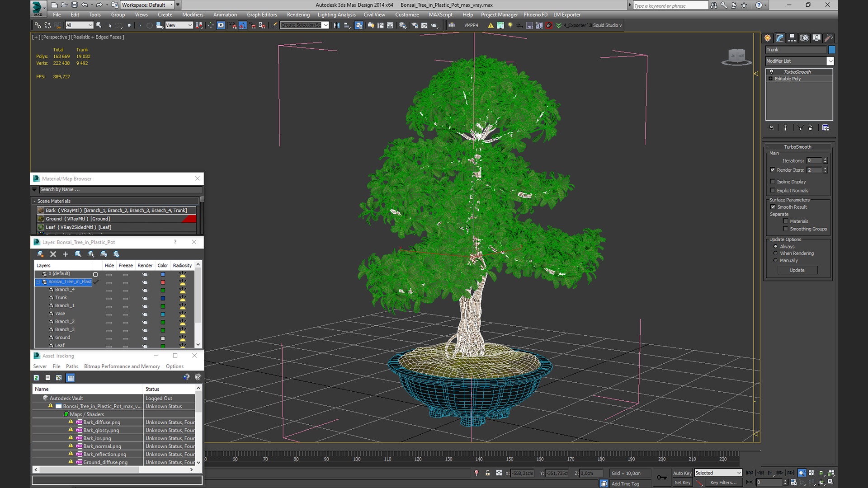Open the Motion command panel tab
This screenshot has width=868, height=488.
coord(804,38)
